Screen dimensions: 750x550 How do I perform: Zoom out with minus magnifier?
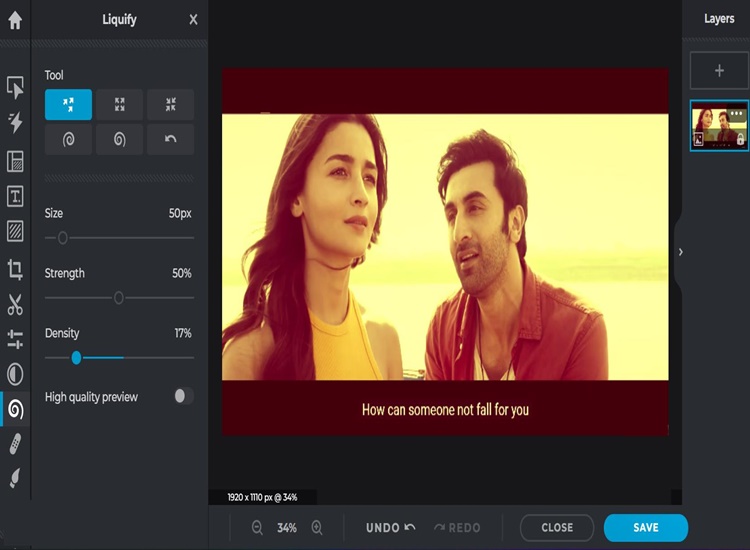point(257,528)
